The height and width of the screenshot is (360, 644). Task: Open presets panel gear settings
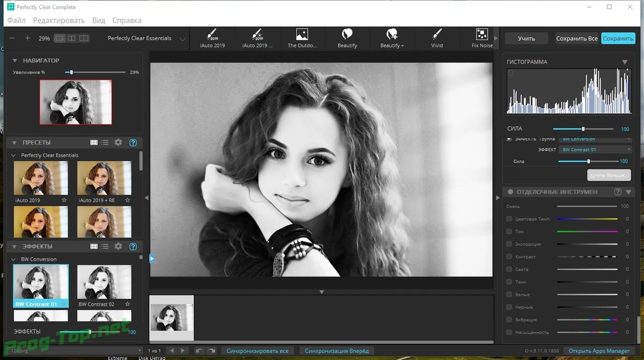118,142
